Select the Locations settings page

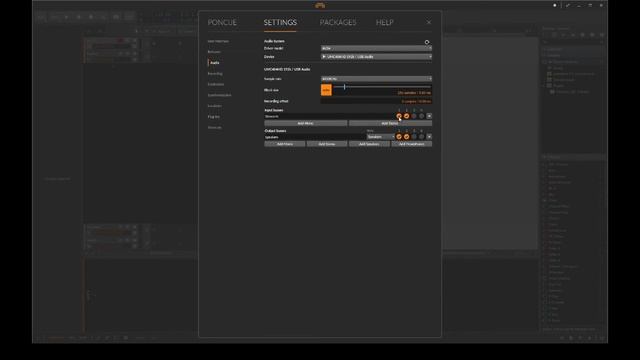coord(215,106)
